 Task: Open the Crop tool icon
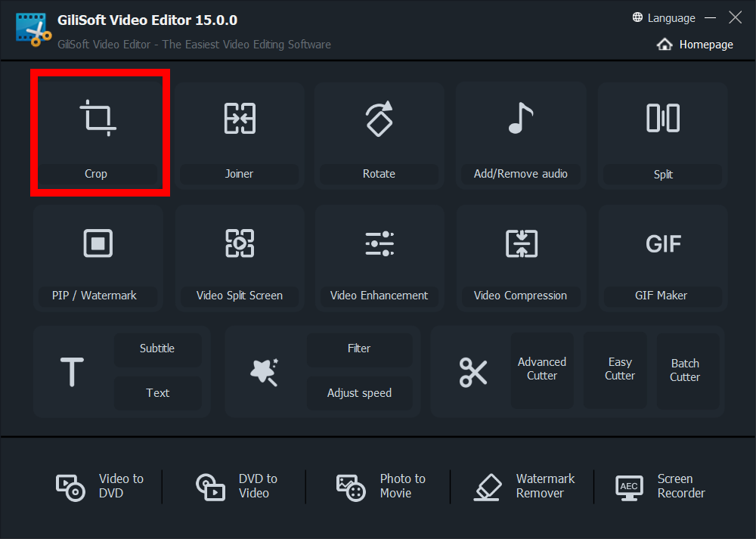[98, 118]
